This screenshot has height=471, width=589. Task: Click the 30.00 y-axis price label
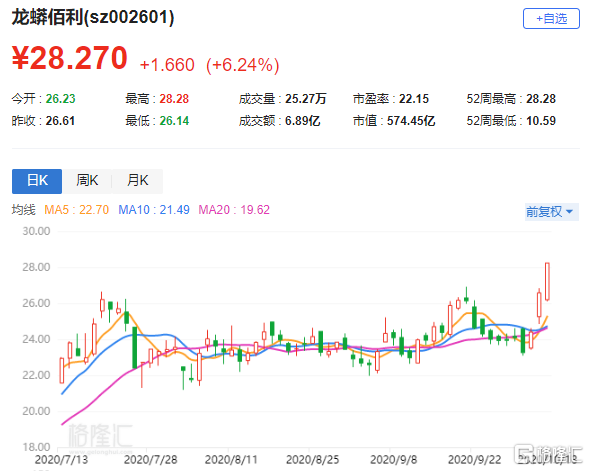tap(36, 231)
